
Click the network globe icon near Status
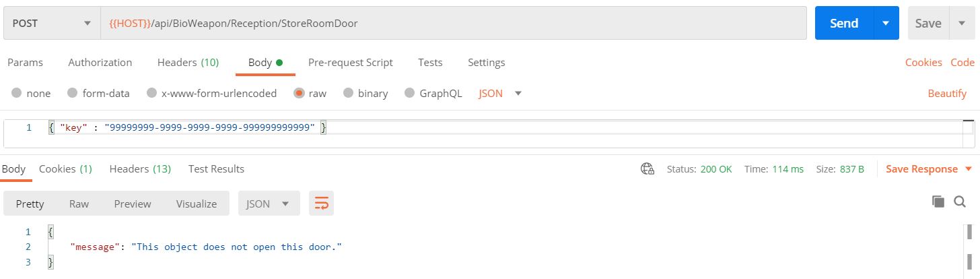647,169
